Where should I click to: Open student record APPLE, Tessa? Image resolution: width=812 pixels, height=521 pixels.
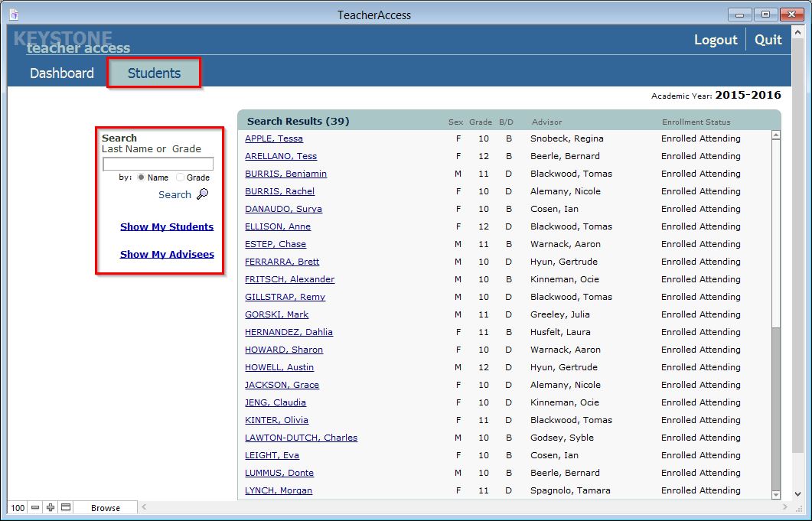(274, 138)
